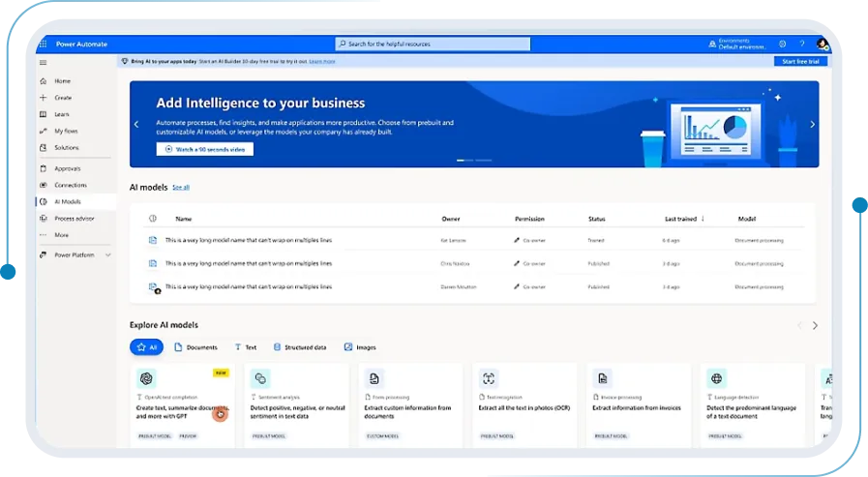Open the user account avatar
868x477 pixels.
pos(823,44)
